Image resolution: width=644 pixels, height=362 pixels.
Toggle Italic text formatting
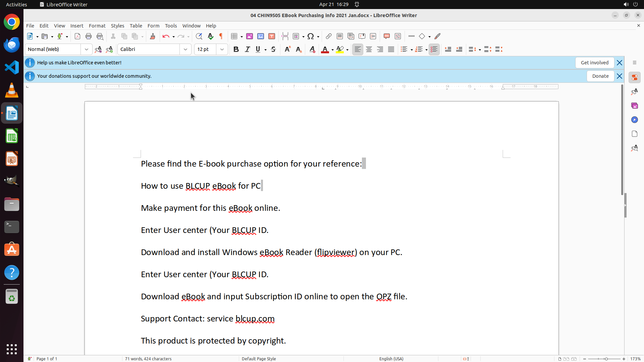(x=247, y=49)
